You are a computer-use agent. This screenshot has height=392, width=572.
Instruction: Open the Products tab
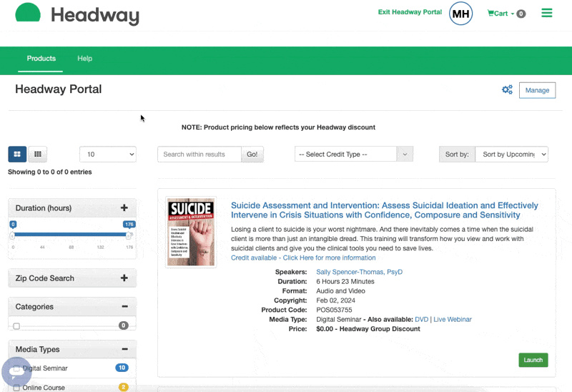click(x=41, y=59)
